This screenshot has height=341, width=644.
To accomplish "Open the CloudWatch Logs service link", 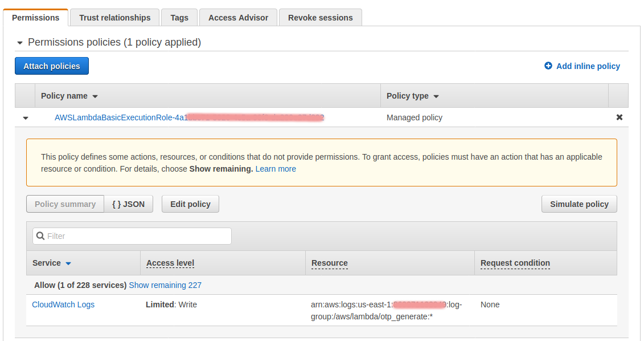I will [63, 305].
